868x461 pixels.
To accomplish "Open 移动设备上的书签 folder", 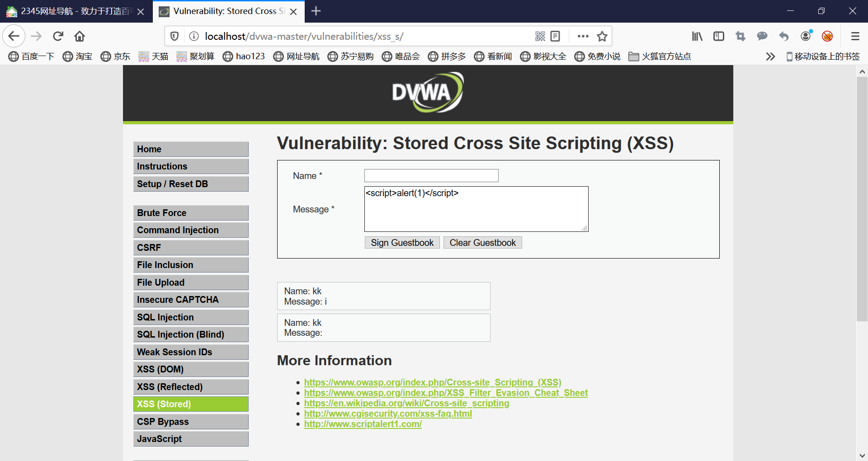I will pos(823,56).
